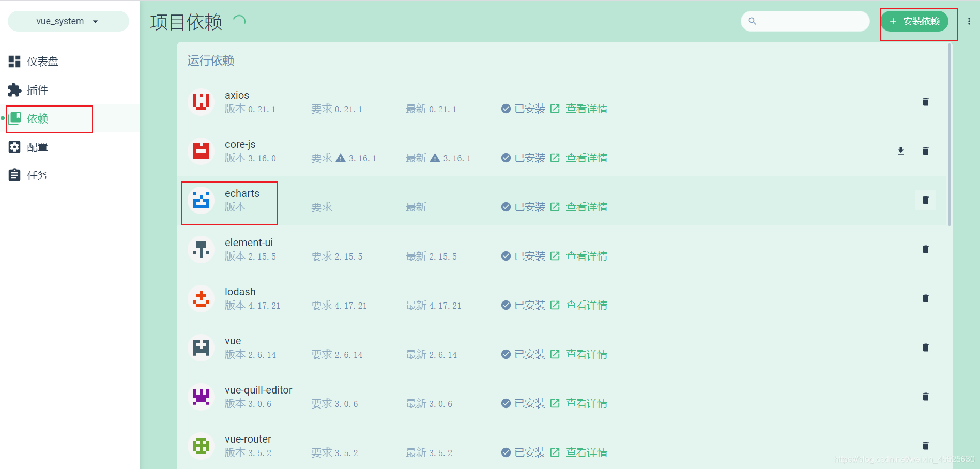Toggle installed status check for vue
The height and width of the screenshot is (469, 980).
tap(506, 354)
